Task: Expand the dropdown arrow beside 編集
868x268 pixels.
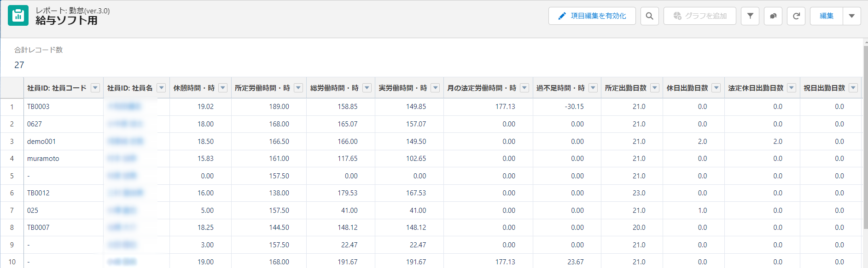Action: pos(851,16)
